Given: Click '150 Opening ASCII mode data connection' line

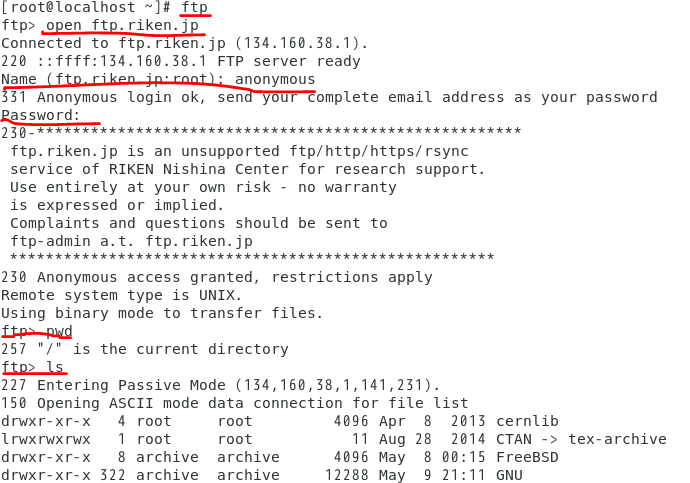Looking at the screenshot, I should pyautogui.click(x=235, y=403).
